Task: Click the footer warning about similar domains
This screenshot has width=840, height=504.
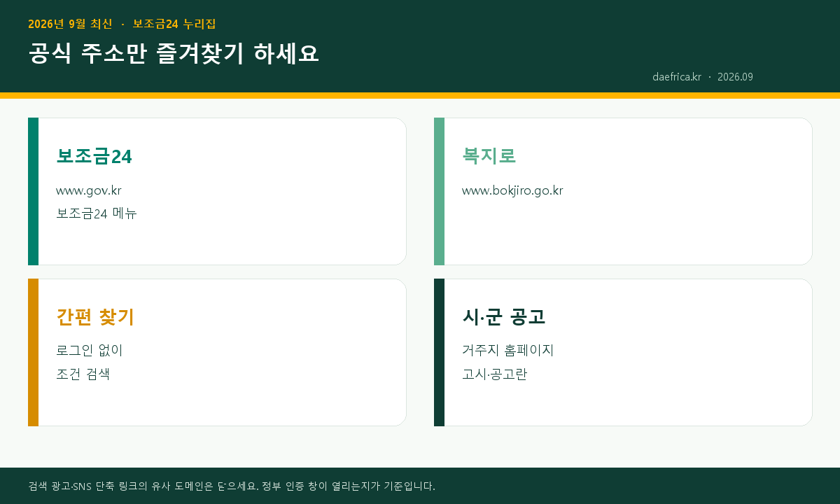Action: coord(232,486)
